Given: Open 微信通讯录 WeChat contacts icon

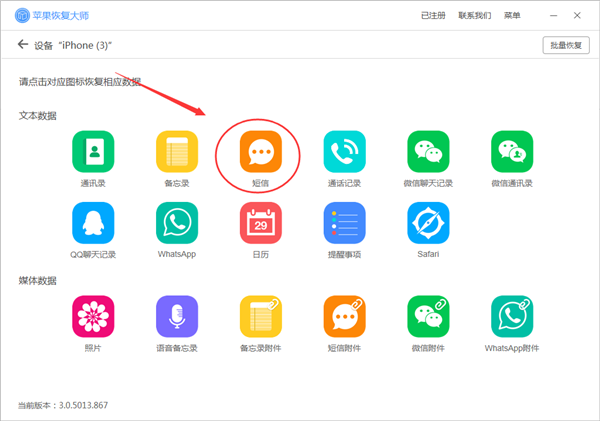Looking at the screenshot, I should tap(512, 152).
